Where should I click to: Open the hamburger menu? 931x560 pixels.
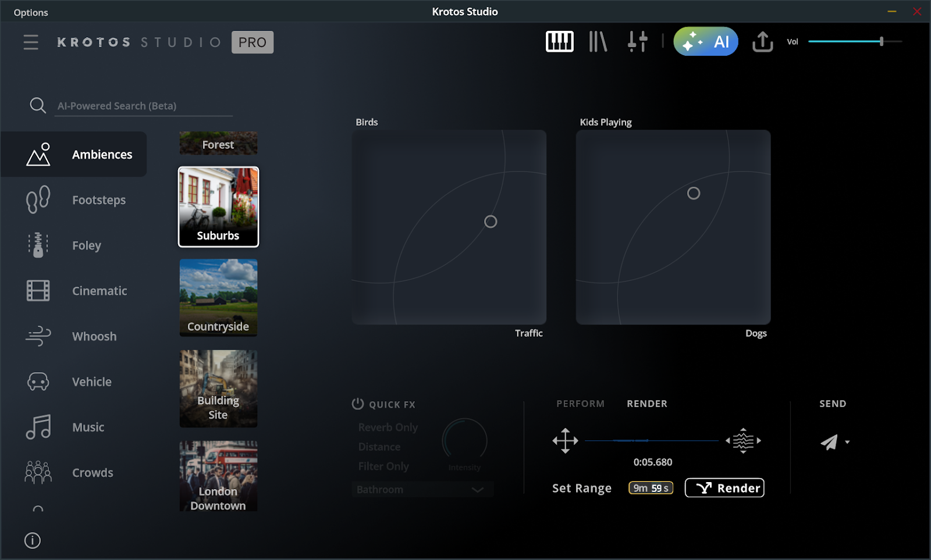click(x=31, y=42)
